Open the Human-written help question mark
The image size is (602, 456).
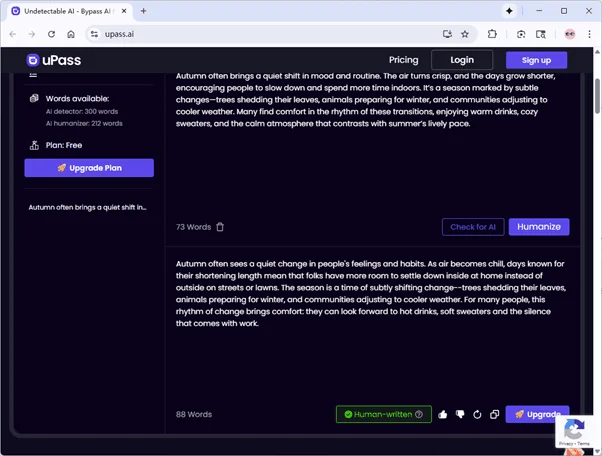tap(419, 414)
